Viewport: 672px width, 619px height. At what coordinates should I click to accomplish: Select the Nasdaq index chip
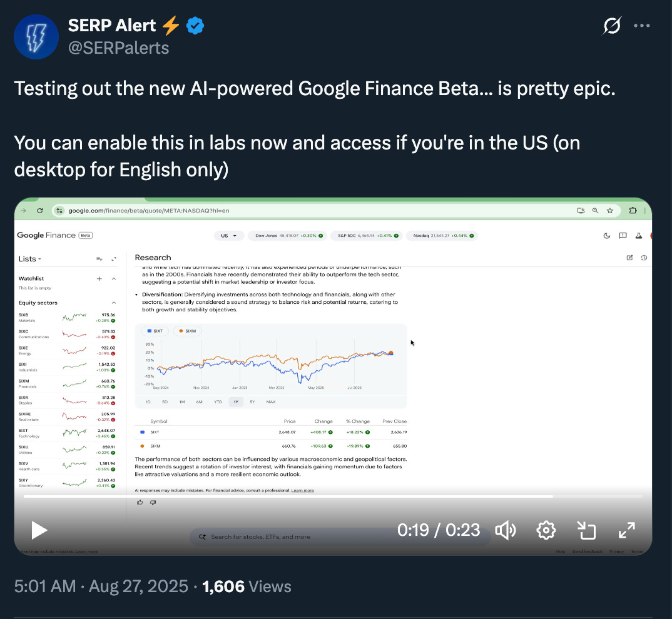(x=442, y=236)
